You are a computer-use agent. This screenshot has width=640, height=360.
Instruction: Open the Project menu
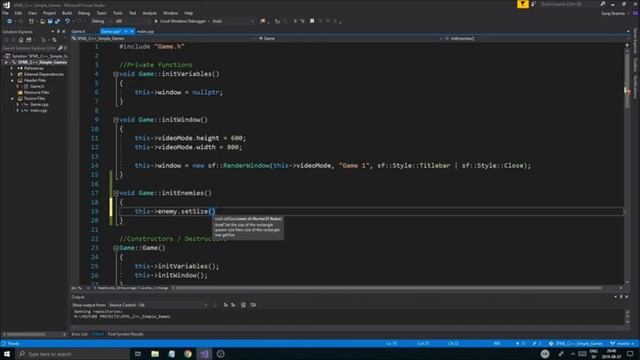49,13
